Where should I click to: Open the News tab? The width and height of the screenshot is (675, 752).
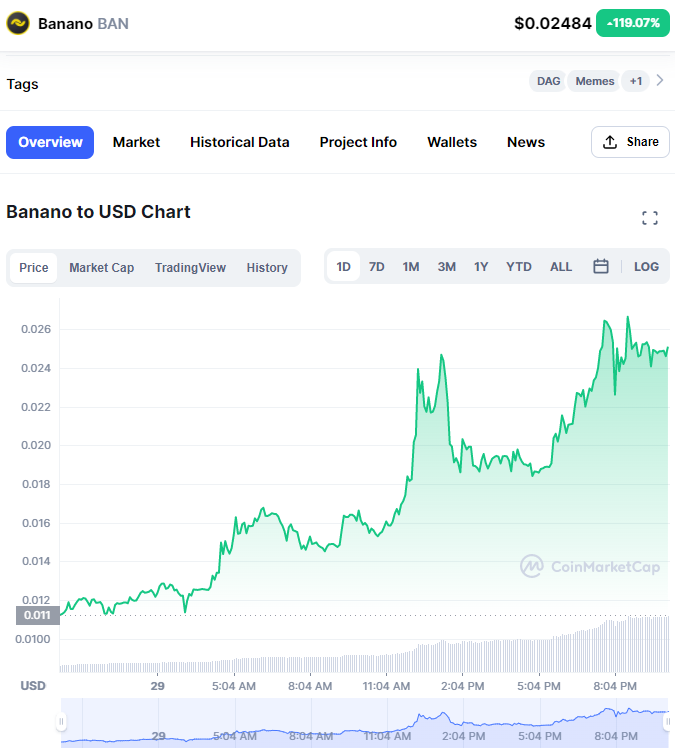tap(526, 142)
